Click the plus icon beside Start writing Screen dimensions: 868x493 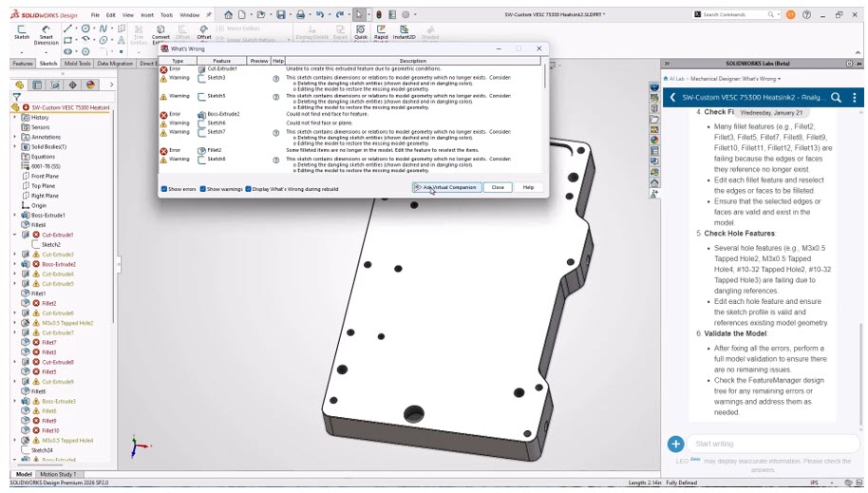pos(675,444)
